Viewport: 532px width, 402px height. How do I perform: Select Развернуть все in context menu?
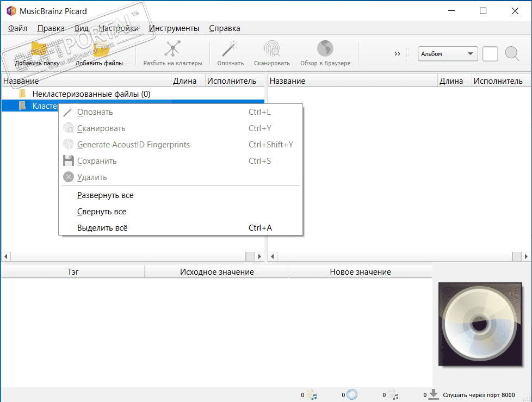tap(181, 195)
